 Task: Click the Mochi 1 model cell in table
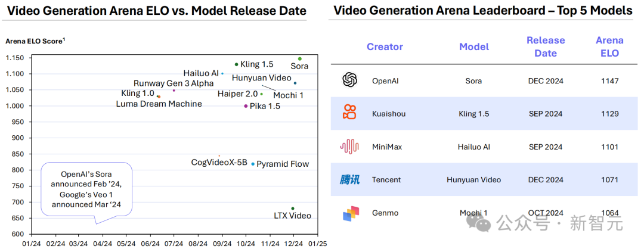pos(474,213)
